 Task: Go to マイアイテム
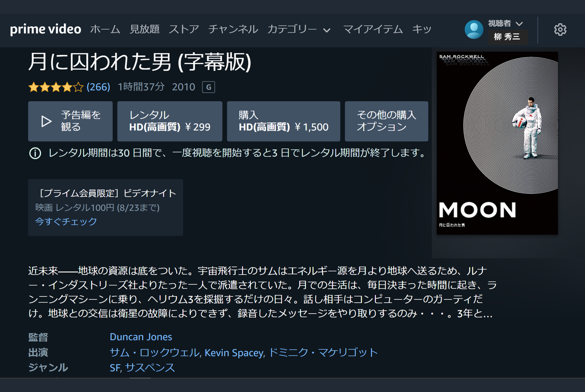click(x=373, y=29)
